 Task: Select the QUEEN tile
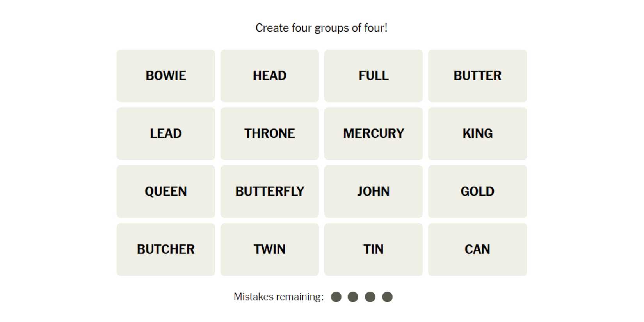click(165, 191)
